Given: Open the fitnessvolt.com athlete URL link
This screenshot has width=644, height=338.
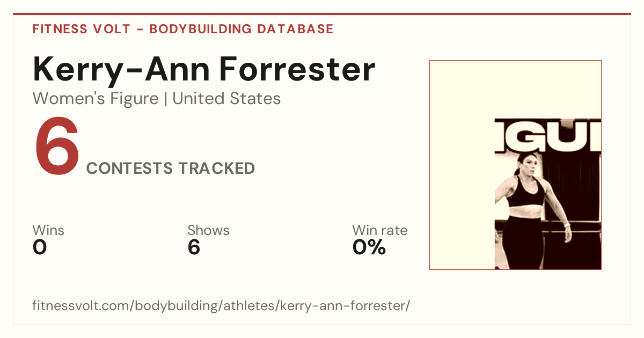Looking at the screenshot, I should point(221,306).
